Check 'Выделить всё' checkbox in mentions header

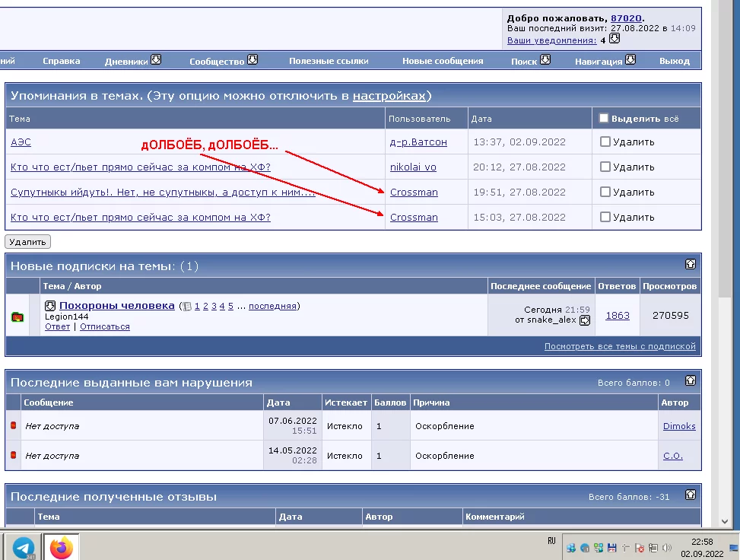pos(604,118)
